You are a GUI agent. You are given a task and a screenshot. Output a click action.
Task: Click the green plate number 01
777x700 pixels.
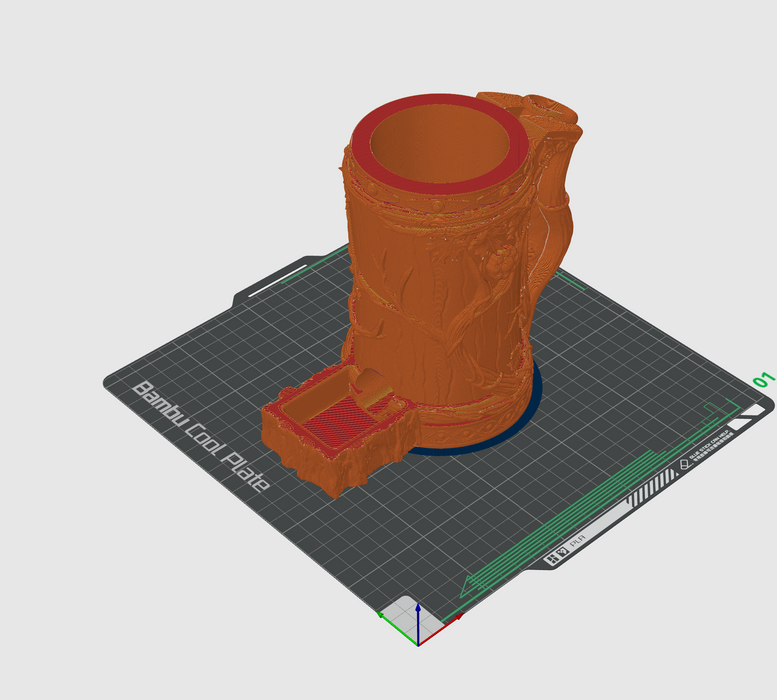click(762, 380)
